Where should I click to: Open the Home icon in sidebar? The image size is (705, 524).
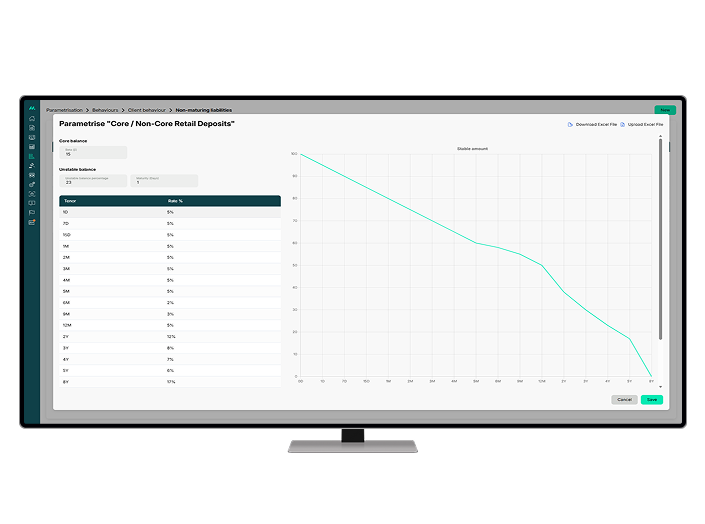coord(32,119)
